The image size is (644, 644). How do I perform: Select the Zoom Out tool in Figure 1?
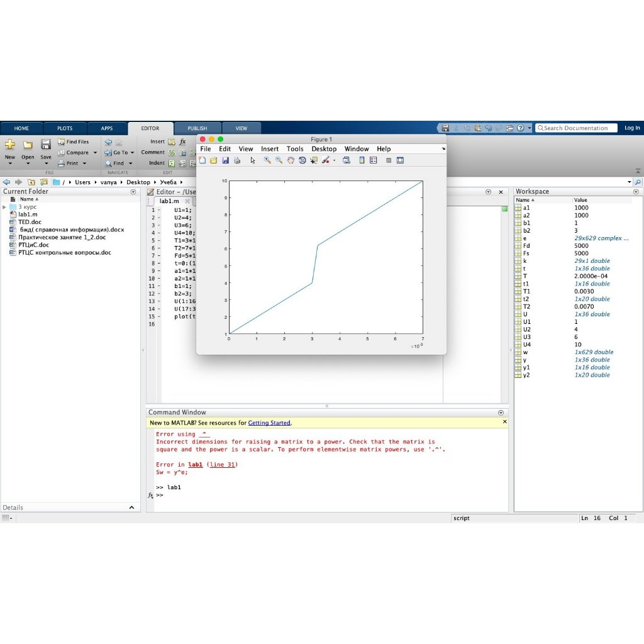click(279, 160)
